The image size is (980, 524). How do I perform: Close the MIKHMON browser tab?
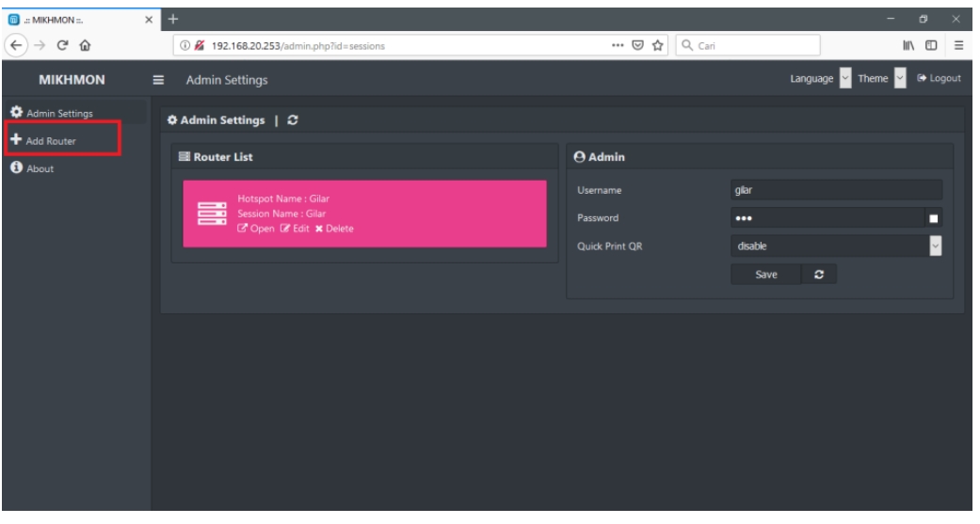149,20
